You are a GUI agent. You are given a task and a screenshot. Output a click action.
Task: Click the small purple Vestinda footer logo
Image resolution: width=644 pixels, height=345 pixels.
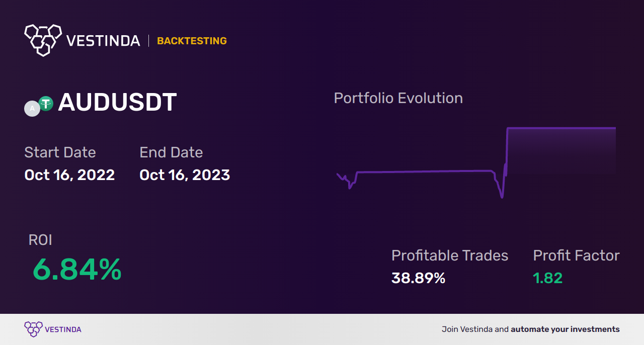[x=33, y=329]
